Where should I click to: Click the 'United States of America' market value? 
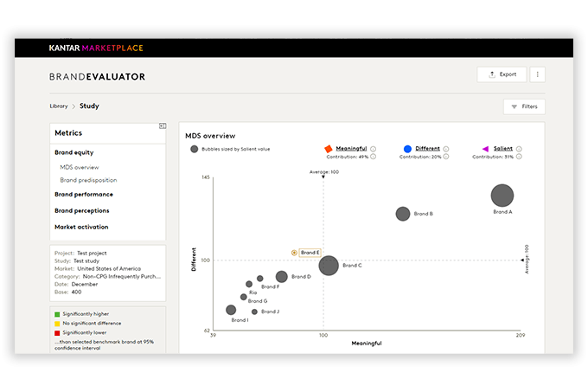109,268
